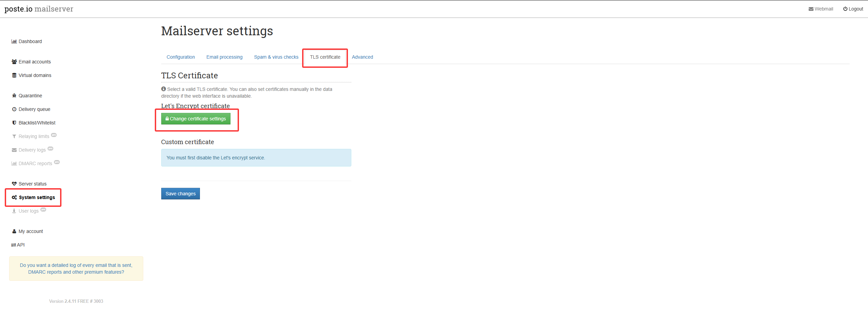Click the Email accounts users icon

click(x=14, y=62)
